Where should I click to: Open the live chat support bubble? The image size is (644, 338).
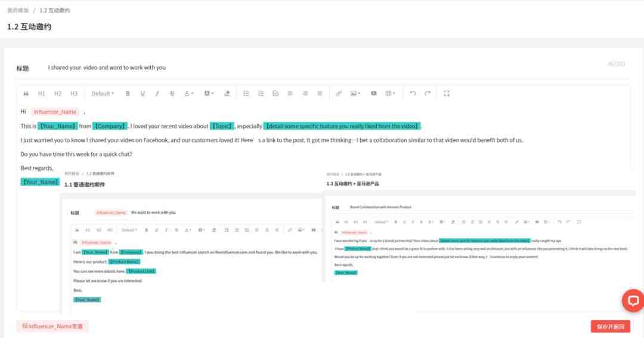click(x=633, y=300)
